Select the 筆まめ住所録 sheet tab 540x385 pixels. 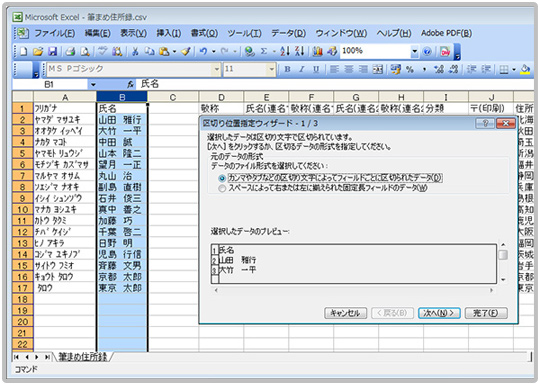coord(83,357)
